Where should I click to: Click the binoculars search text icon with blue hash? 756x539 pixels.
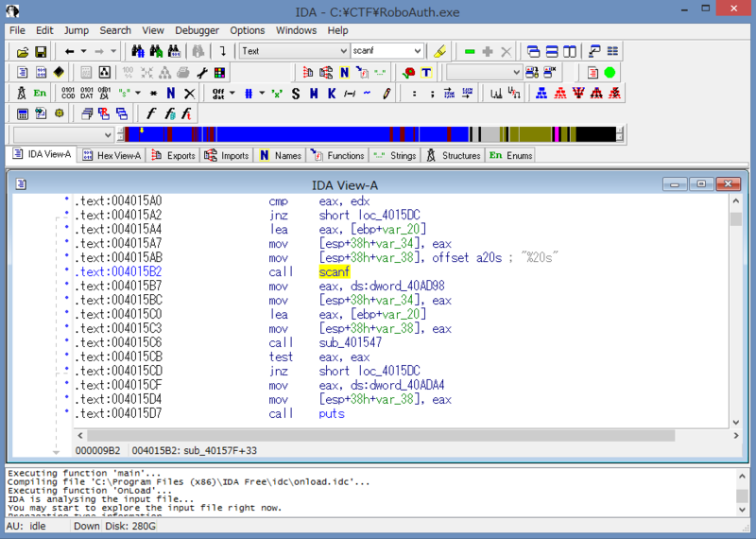pyautogui.click(x=138, y=51)
